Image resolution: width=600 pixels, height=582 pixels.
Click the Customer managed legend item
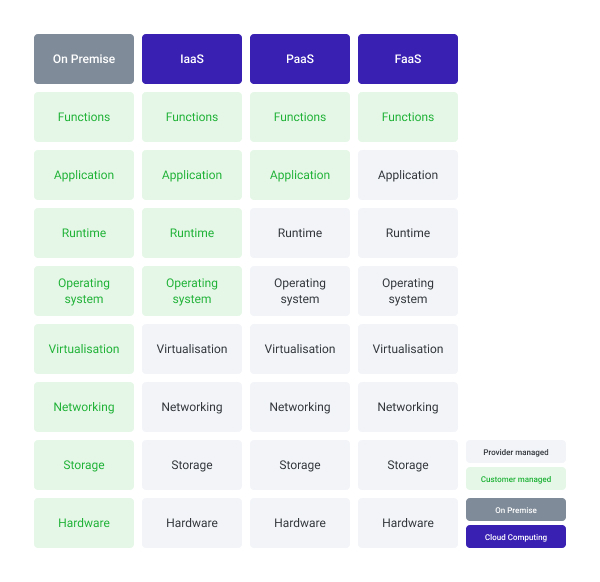coord(515,479)
